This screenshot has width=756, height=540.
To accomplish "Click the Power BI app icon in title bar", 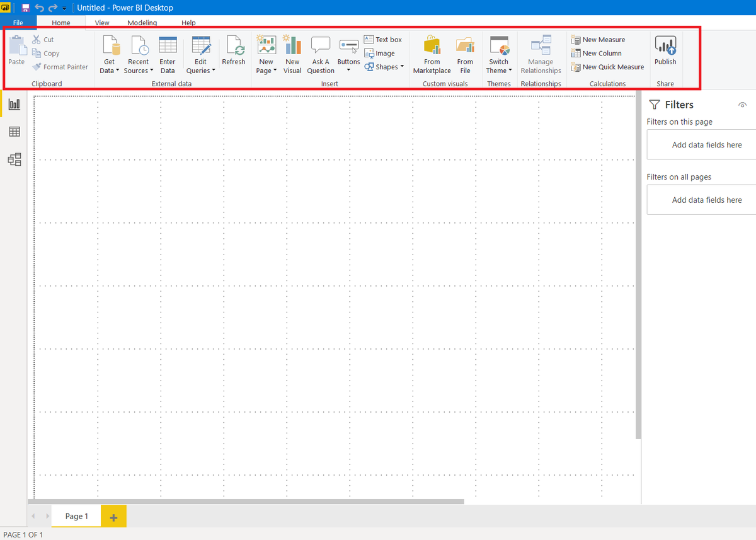I will tap(5, 8).
